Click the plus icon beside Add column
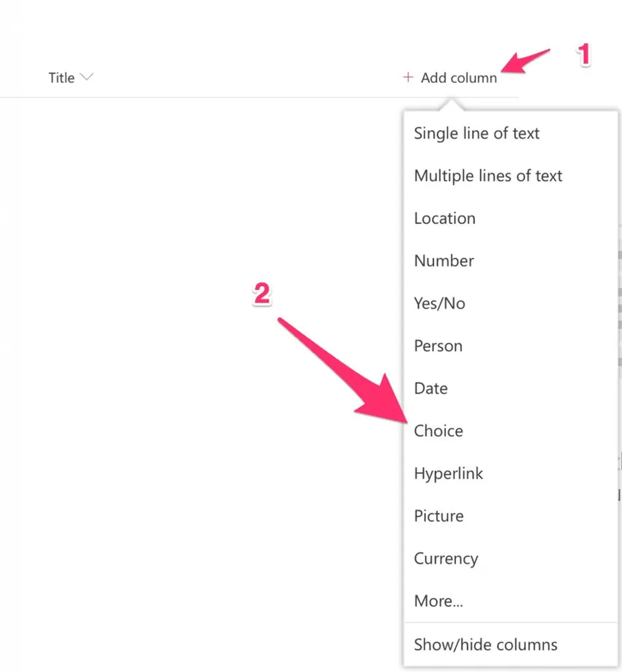 (x=408, y=77)
